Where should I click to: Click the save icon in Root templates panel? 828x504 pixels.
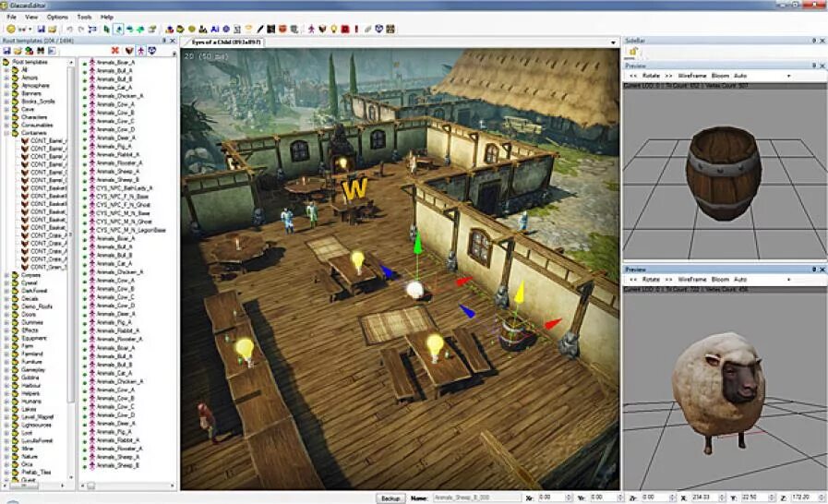(x=6, y=51)
